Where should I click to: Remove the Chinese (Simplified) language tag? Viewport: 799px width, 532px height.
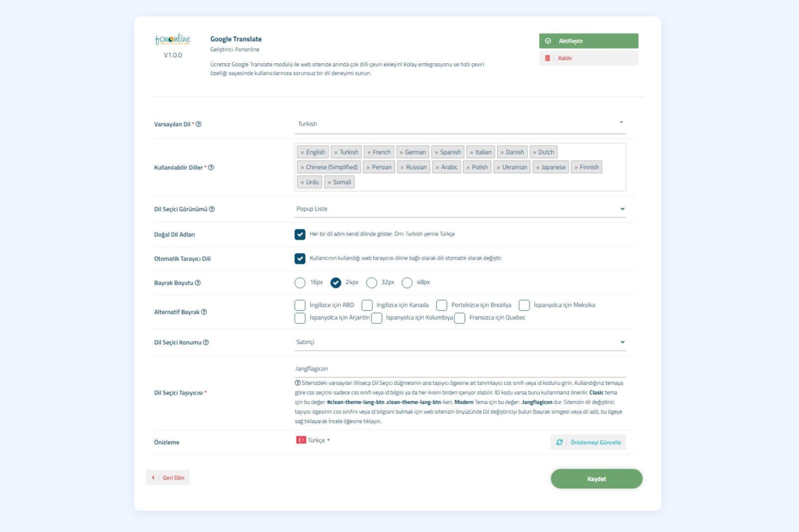tap(303, 168)
